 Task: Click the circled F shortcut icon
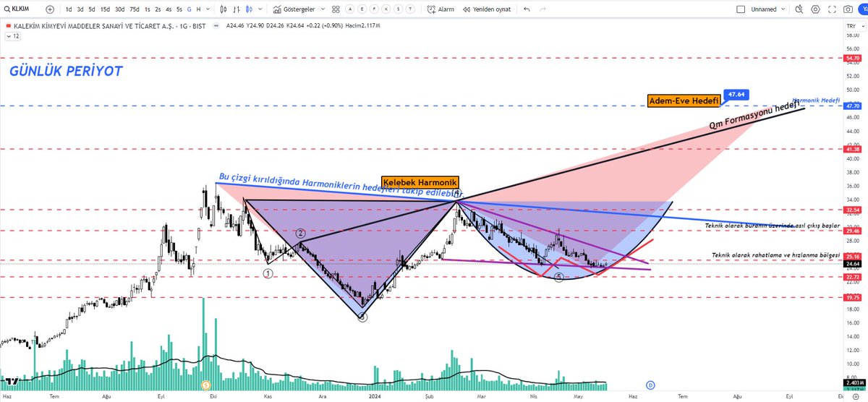tap(375, 9)
